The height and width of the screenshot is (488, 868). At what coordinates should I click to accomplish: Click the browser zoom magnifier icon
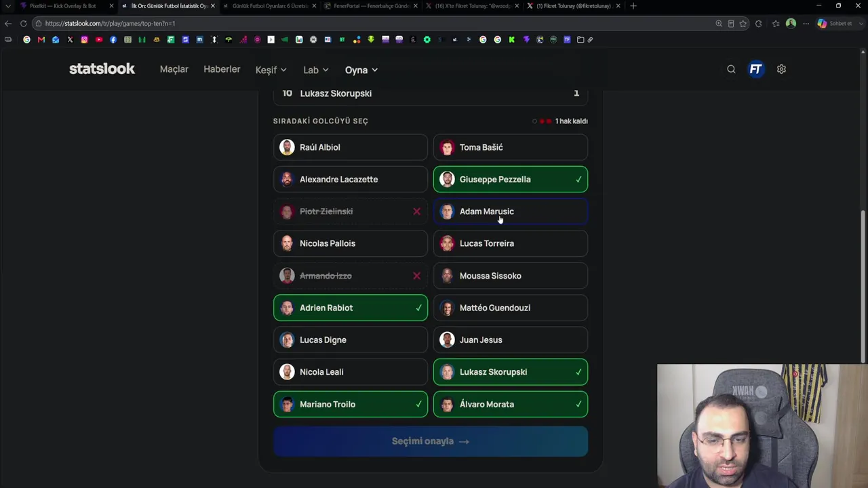click(x=719, y=23)
